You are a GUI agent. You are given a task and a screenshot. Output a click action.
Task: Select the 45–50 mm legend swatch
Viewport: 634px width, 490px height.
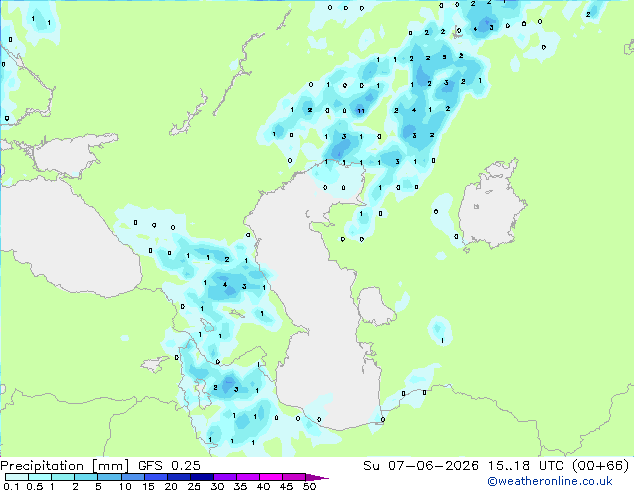294,477
